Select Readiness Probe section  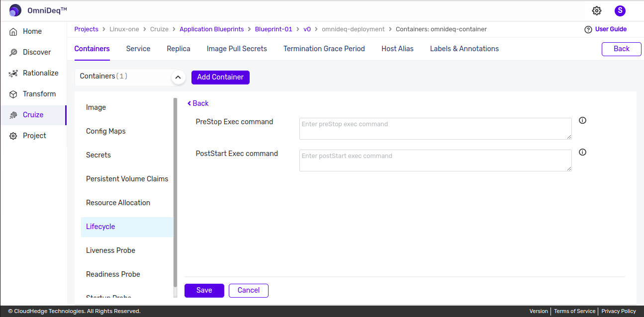113,274
